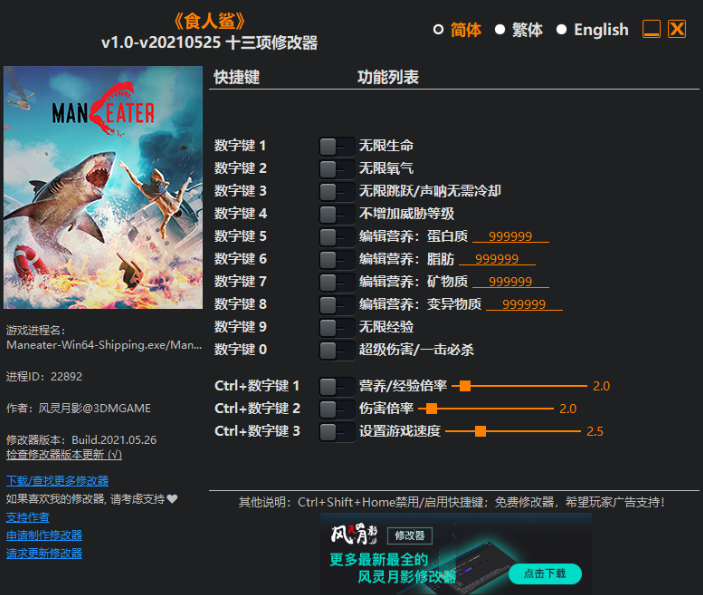The height and width of the screenshot is (595, 703).
Task: Enable 超级伤害/一击必杀 toggle
Action: (x=337, y=350)
